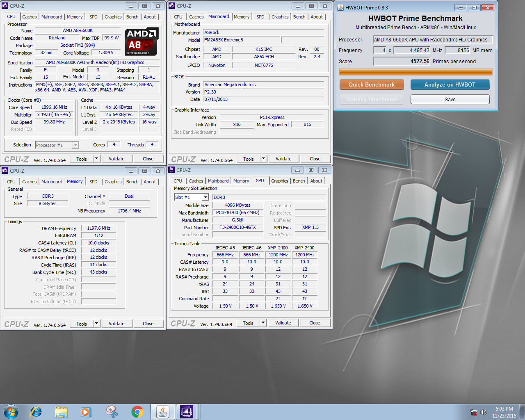The width and height of the screenshot is (525, 420).
Task: Select the Code Name value Richland
Action: [x=57, y=38]
